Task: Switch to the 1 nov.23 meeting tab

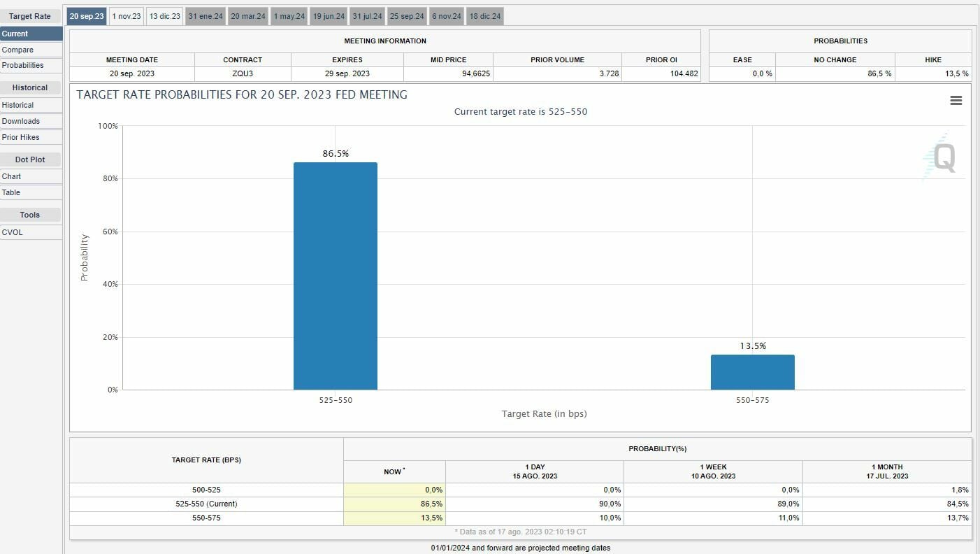Action: [127, 16]
